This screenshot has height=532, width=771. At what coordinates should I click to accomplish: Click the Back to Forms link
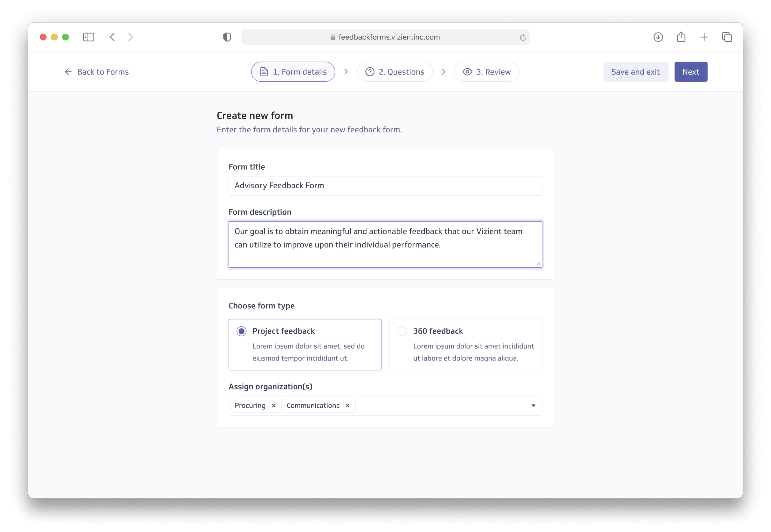point(96,72)
